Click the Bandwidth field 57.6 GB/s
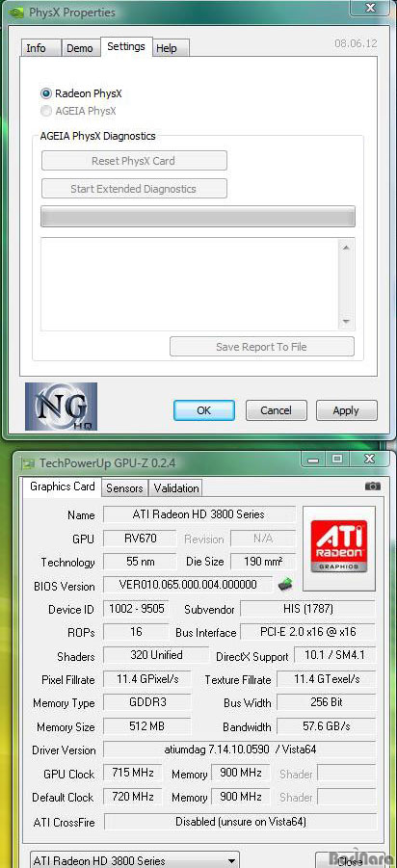397x868 pixels. click(x=327, y=725)
